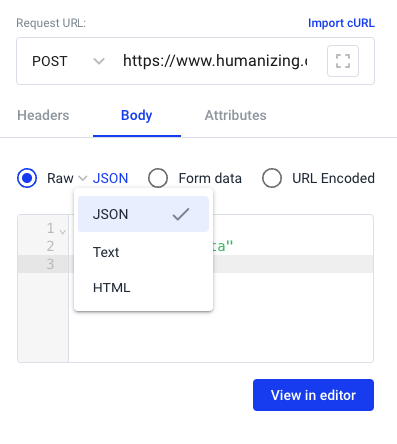The image size is (397, 444).
Task: Click the View in editor button
Action: tap(313, 395)
